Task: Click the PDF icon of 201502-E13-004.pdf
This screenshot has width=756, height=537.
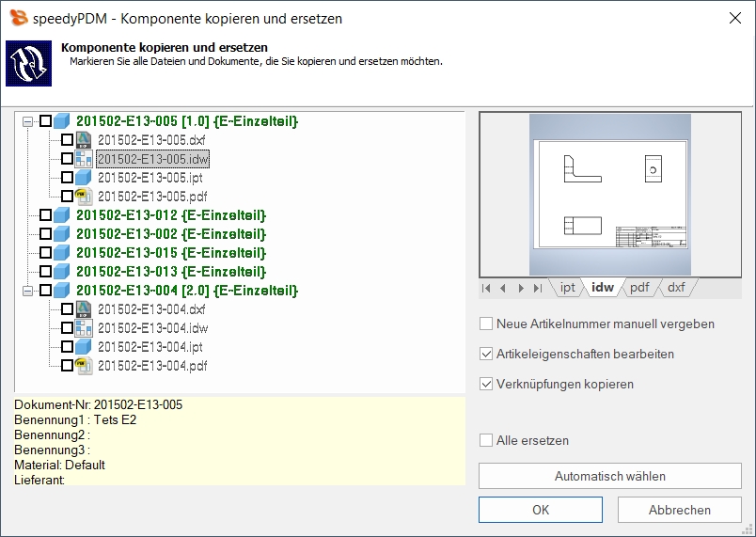Action: click(84, 366)
